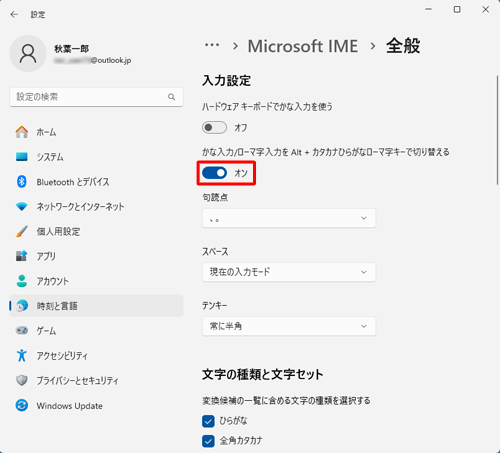Click the ホーム house icon
The height and width of the screenshot is (453, 500).
(22, 132)
